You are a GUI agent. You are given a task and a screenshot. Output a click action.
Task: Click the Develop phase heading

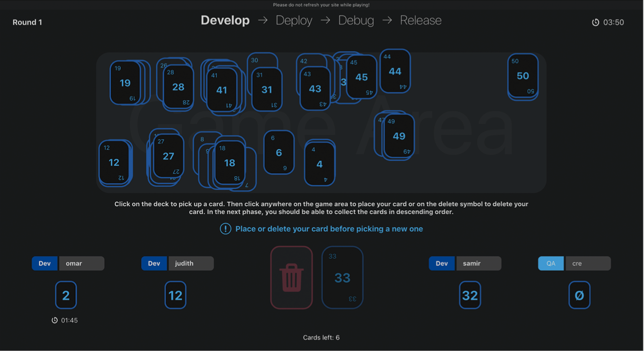[225, 20]
